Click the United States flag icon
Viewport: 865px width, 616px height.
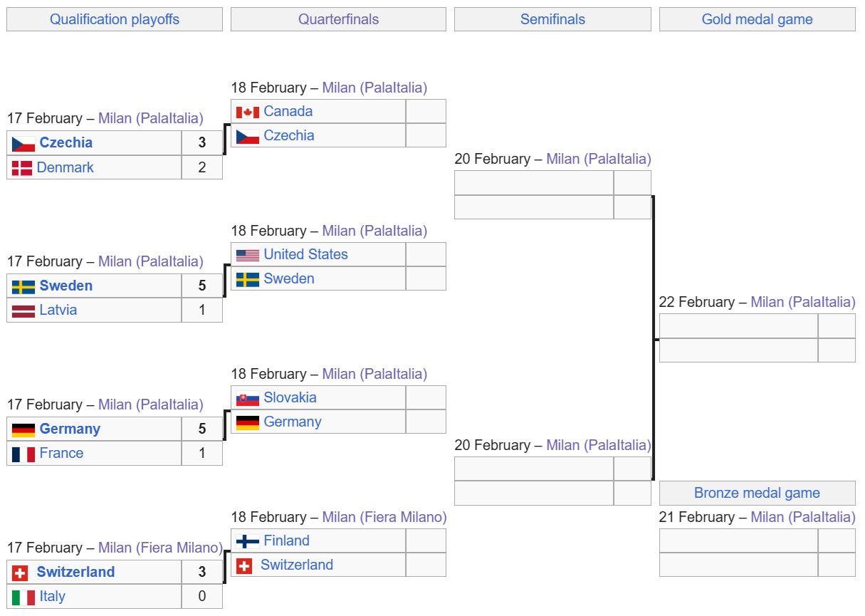click(x=247, y=255)
